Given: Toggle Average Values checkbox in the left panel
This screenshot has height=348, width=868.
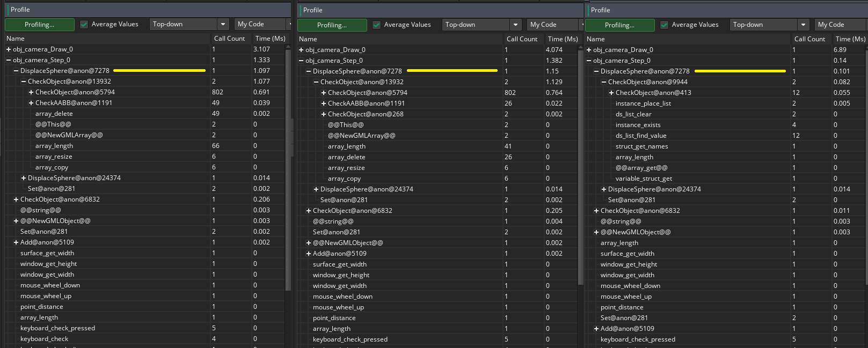Looking at the screenshot, I should [x=84, y=24].
